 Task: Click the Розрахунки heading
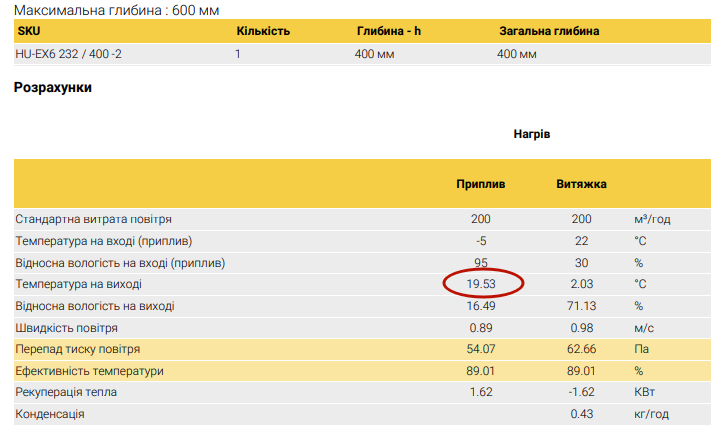52,87
